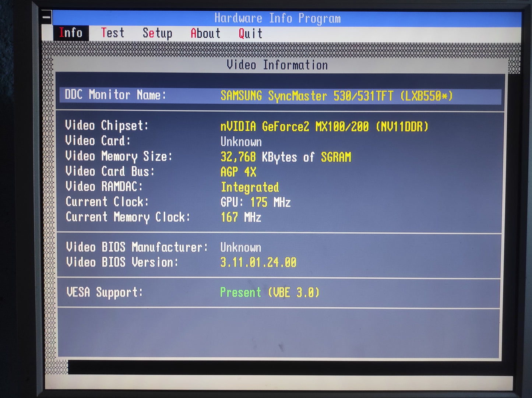Screen dimensions: 532x398
Task: Click the Video Card label
Action: point(98,141)
